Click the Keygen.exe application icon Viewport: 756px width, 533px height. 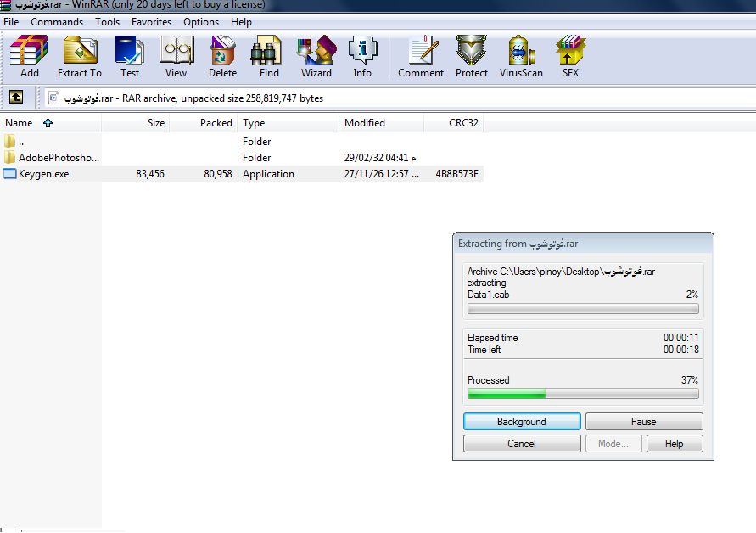[9, 174]
